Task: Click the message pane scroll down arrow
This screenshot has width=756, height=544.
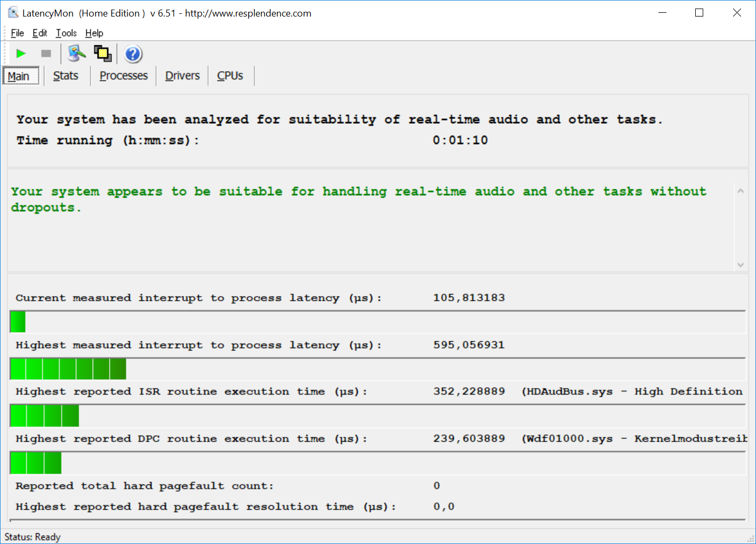Action: tap(741, 265)
